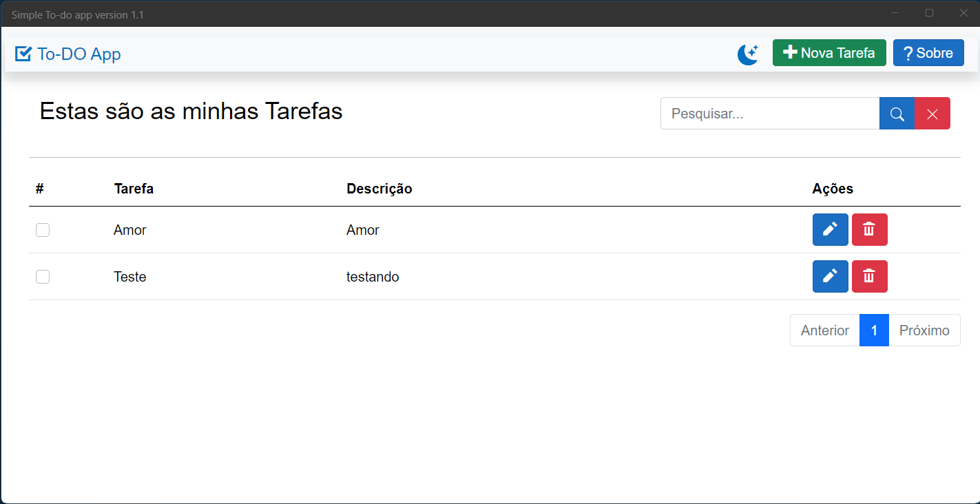Viewport: 980px width, 504px height.
Task: Edit the Amor task with pencil icon
Action: tap(830, 229)
